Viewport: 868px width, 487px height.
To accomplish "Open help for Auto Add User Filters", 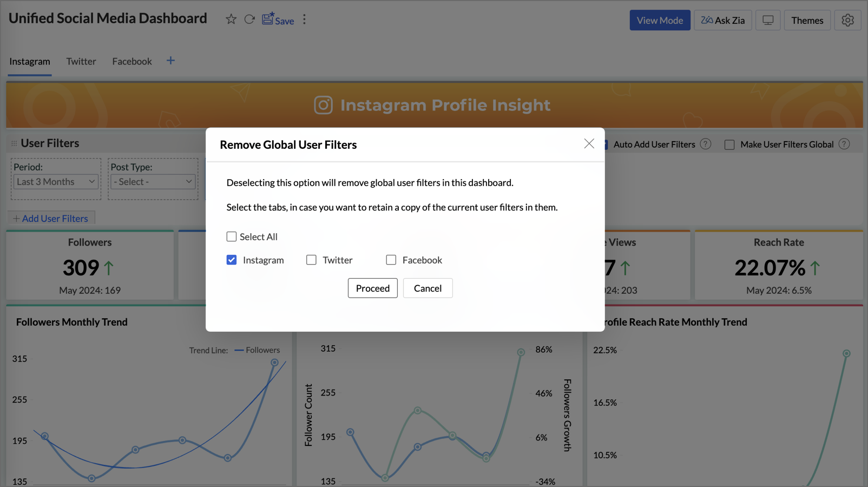I will pyautogui.click(x=705, y=144).
